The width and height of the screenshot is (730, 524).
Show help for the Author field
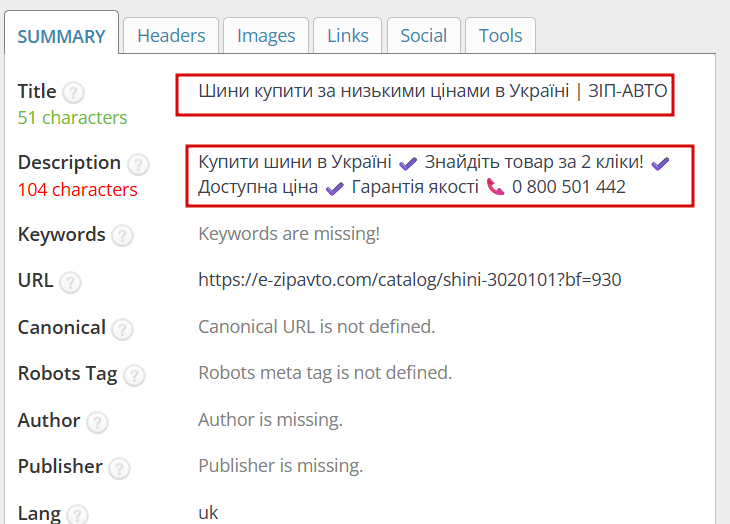pyautogui.click(x=97, y=423)
